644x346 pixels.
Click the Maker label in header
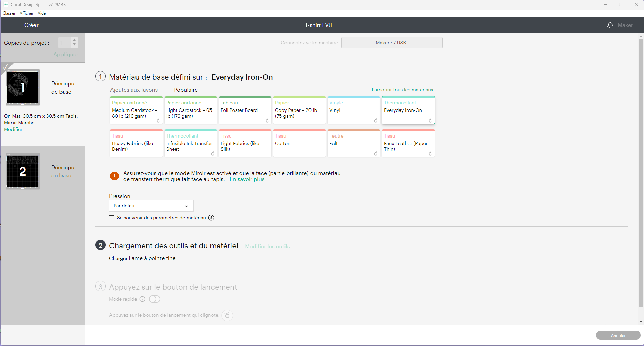click(625, 25)
